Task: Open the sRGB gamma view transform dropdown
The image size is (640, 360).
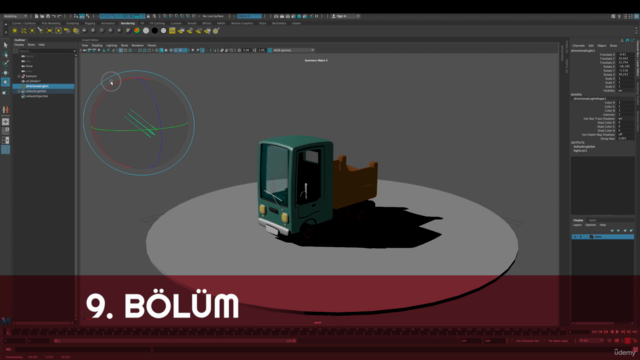Action: coord(293,50)
